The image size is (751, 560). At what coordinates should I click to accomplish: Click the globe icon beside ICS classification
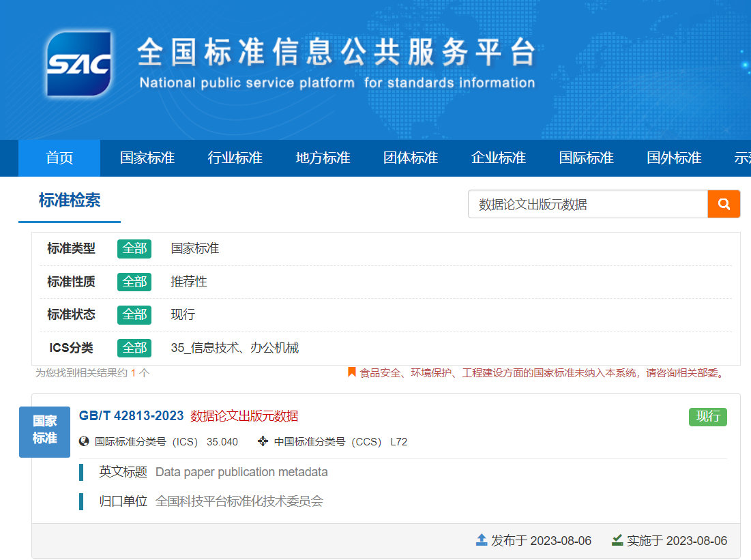[85, 441]
